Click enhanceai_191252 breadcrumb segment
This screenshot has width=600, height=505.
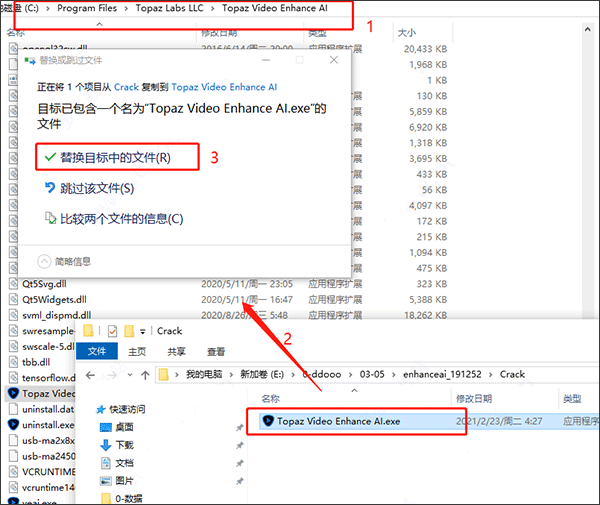pos(442,374)
